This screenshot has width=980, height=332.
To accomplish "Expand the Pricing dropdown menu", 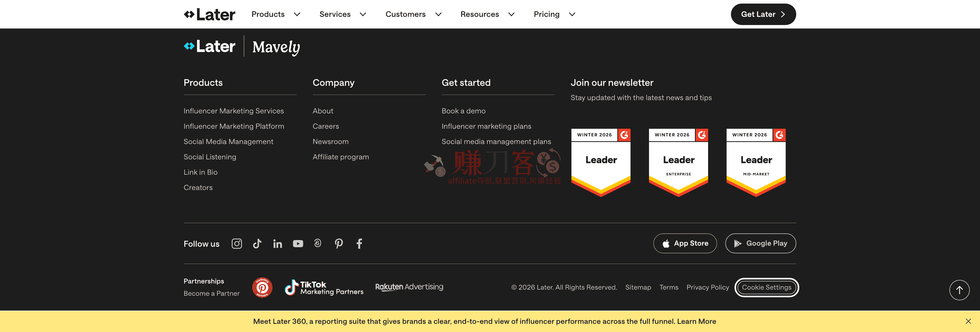I will pos(554,15).
